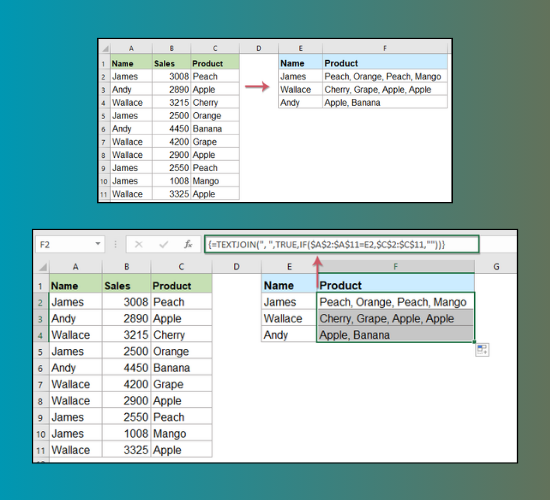The width and height of the screenshot is (550, 500).
Task: Click green 'Sales' header in upper spreadsheet
Action: point(172,63)
